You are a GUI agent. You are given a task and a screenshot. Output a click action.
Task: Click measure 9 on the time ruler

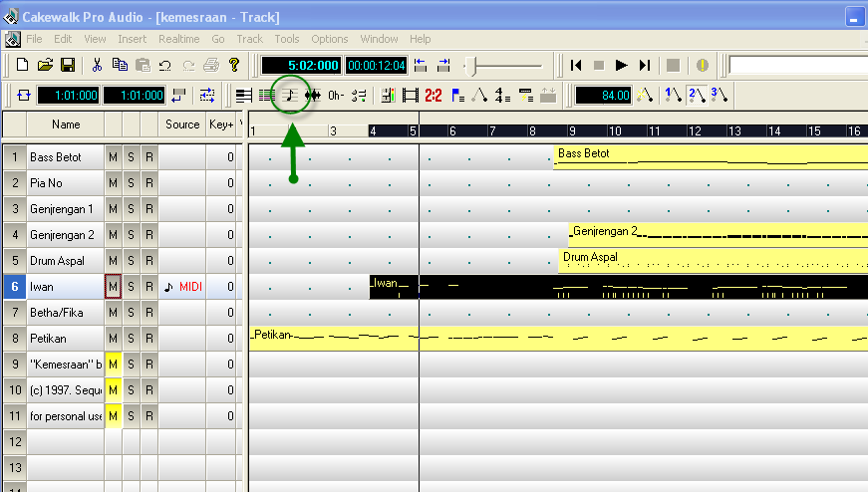[572, 131]
